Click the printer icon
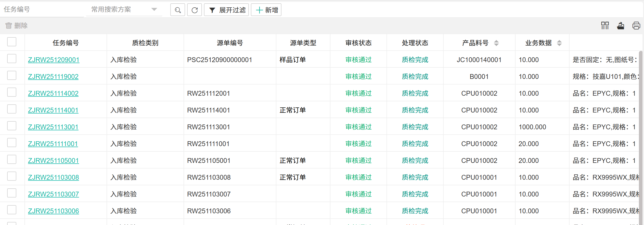 click(x=636, y=26)
